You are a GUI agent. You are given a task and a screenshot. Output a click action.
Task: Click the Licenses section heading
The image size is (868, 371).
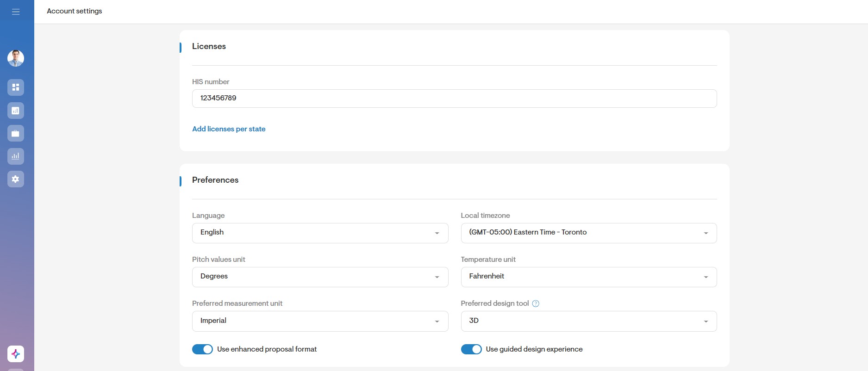209,46
